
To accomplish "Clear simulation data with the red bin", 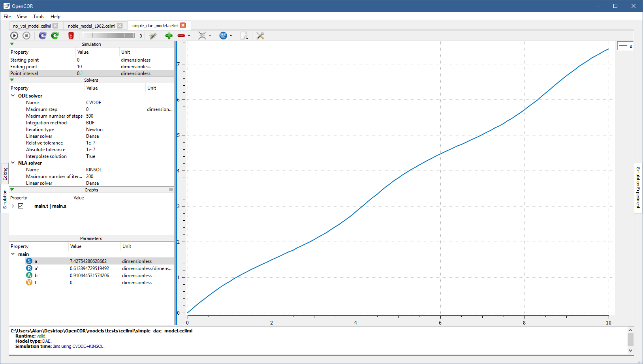I will [71, 36].
